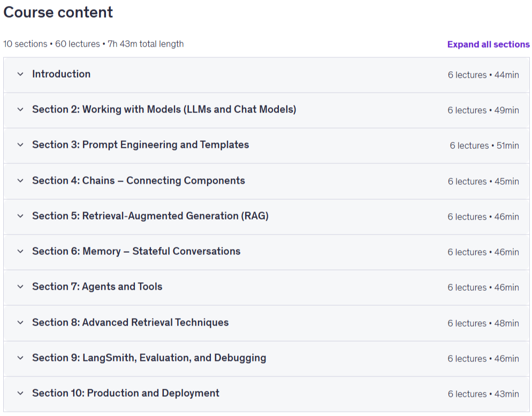Click the 'Course content' heading
Viewport: 532px width, 416px height.
tap(58, 12)
